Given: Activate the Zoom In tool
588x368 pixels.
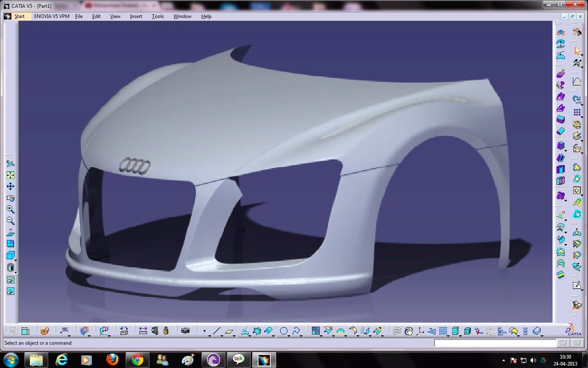Looking at the screenshot, I should pos(10,209).
